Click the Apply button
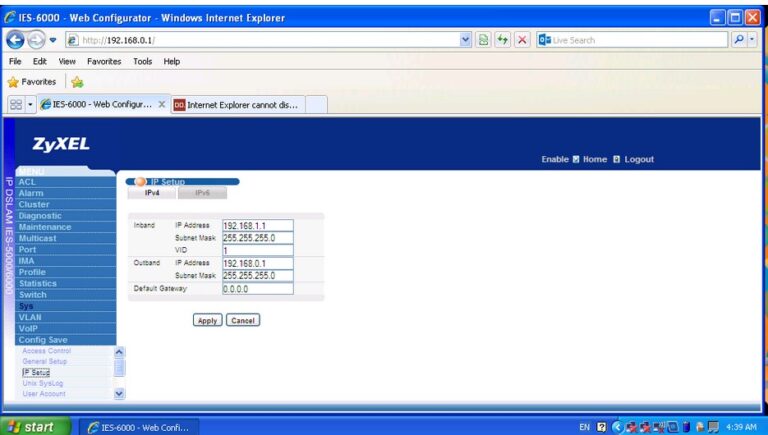Image resolution: width=768 pixels, height=435 pixels. tap(207, 320)
